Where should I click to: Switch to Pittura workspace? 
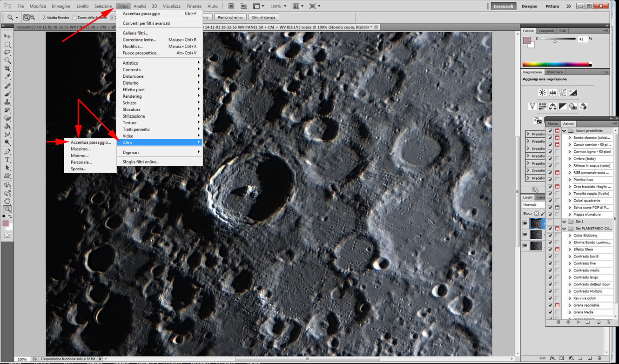(x=552, y=6)
